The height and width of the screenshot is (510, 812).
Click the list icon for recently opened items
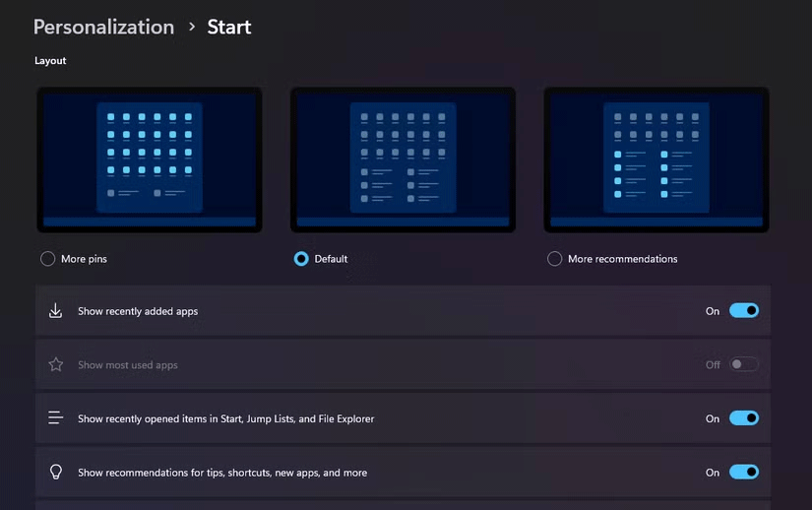pyautogui.click(x=56, y=418)
